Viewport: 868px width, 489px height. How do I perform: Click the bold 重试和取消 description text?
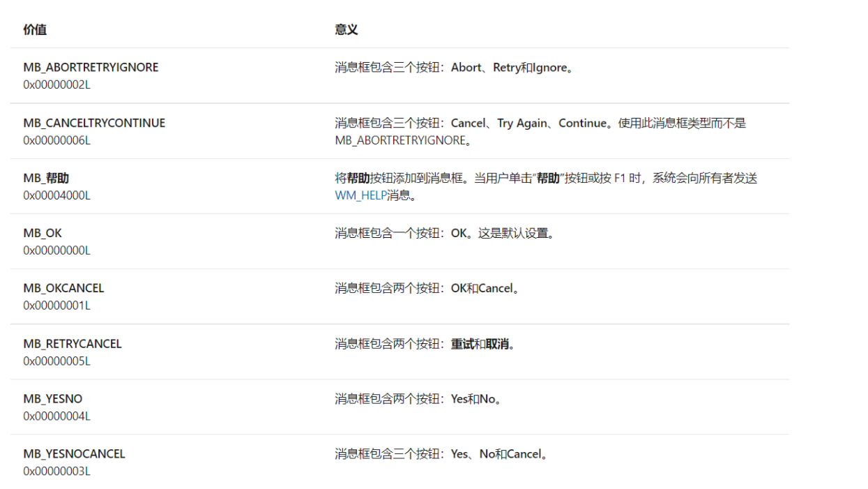pyautogui.click(x=482, y=344)
